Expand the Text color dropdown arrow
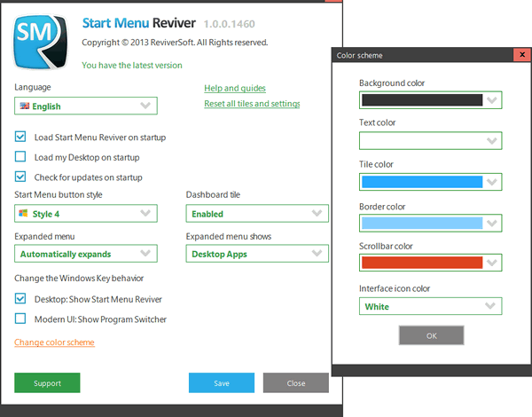Image resolution: width=532 pixels, height=417 pixels. click(492, 140)
